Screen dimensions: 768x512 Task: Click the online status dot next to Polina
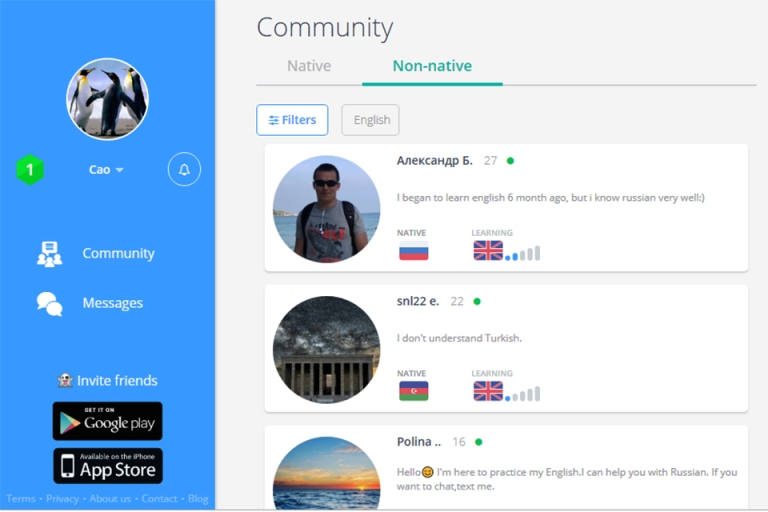tap(479, 442)
